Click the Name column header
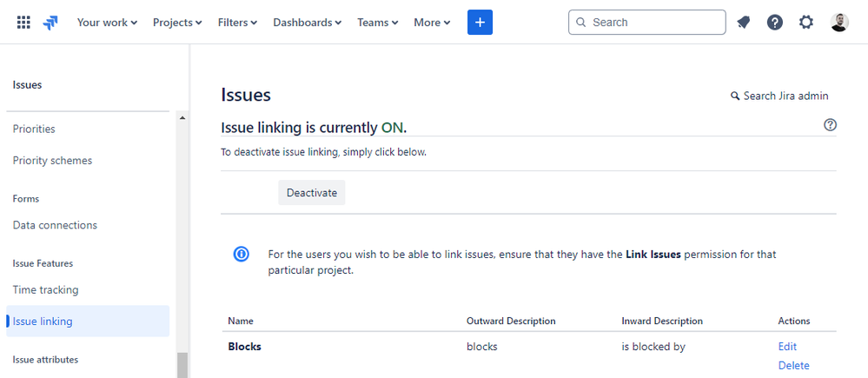Image resolution: width=868 pixels, height=378 pixels. click(x=241, y=321)
